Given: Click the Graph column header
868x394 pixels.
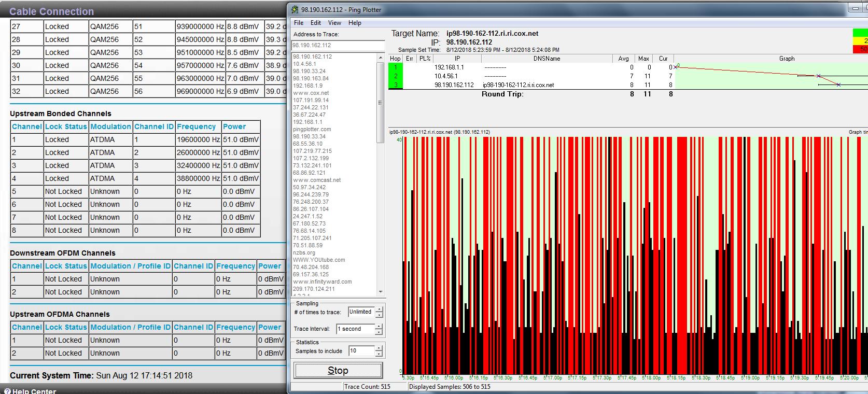Looking at the screenshot, I should coord(786,59).
